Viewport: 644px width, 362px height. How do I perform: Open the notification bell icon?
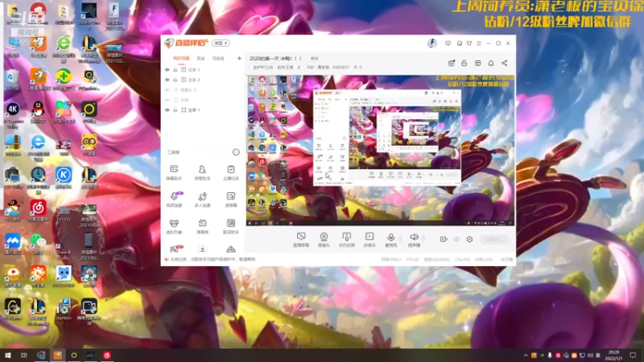click(x=491, y=64)
